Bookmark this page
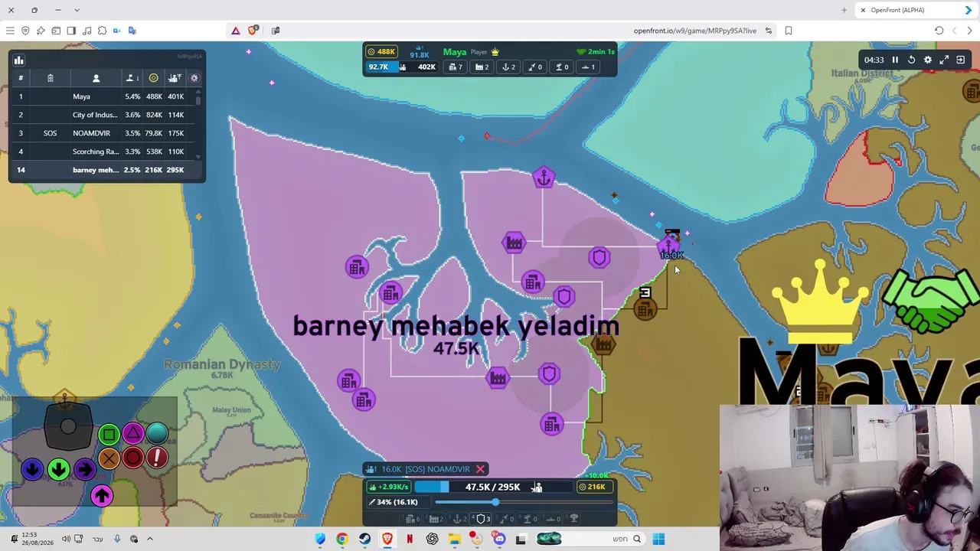The image size is (980, 551). pos(789,31)
